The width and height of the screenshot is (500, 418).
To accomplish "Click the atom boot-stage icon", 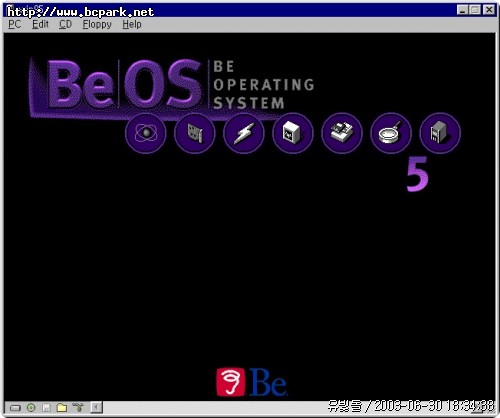I will click(146, 133).
